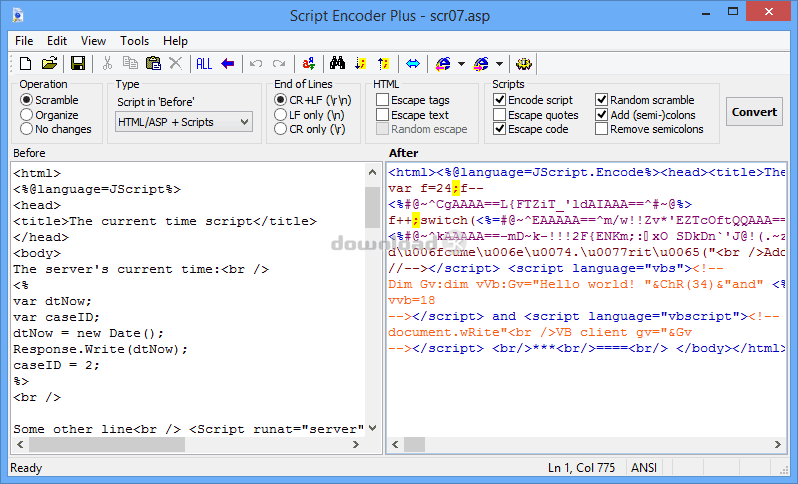Toggle the Escape code checkbox
This screenshot has width=798, height=484.
point(531,129)
